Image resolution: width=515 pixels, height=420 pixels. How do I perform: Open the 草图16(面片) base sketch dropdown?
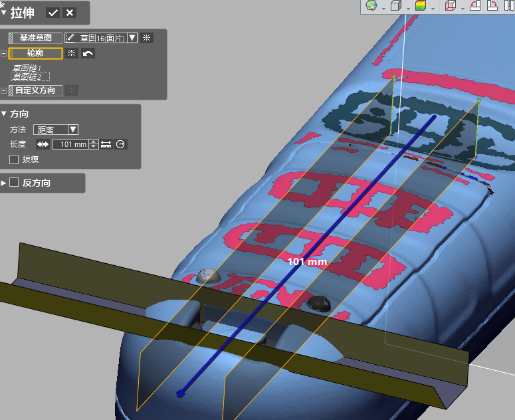[x=132, y=38]
